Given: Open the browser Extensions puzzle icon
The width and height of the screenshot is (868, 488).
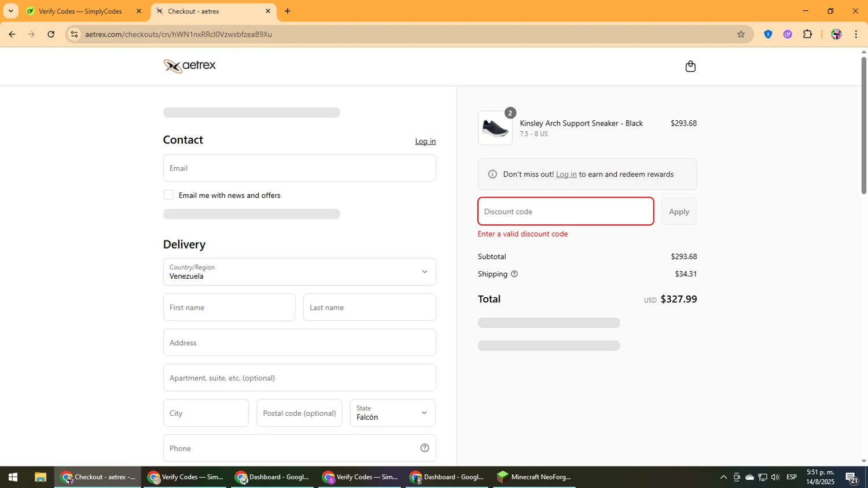Looking at the screenshot, I should click(x=807, y=34).
